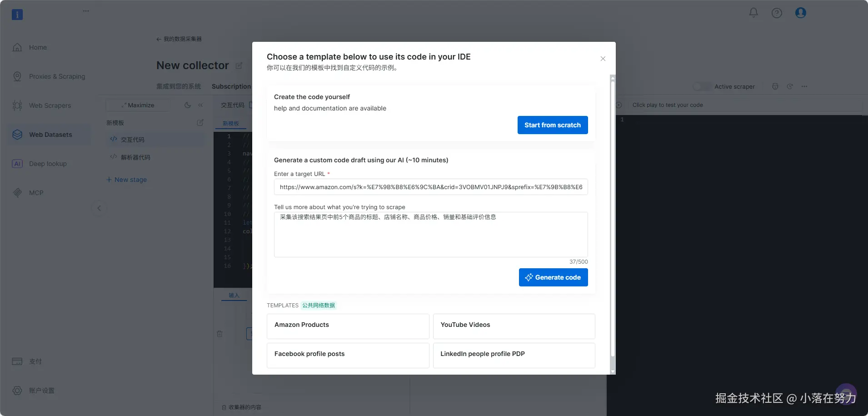Open the help question mark icon
868x416 pixels.
click(x=777, y=13)
